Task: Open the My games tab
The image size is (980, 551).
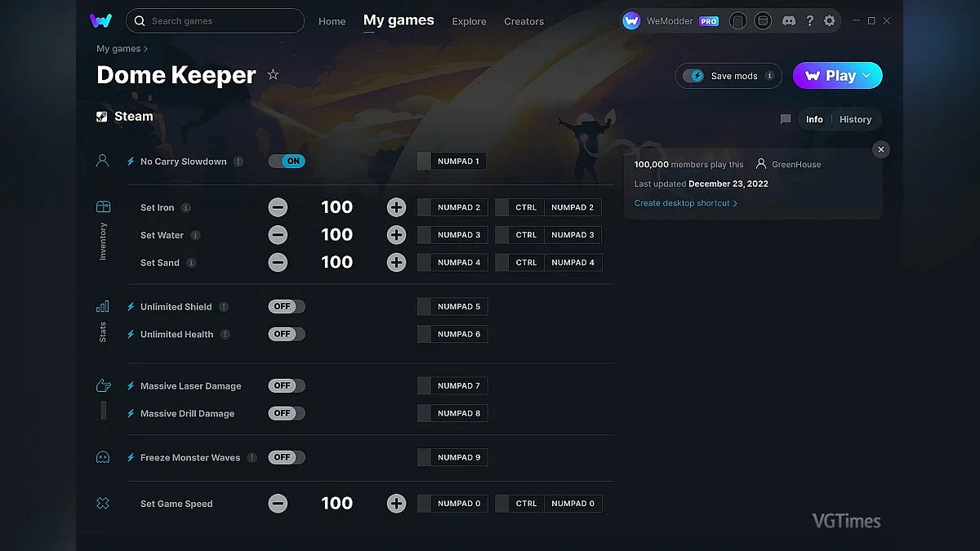Action: point(399,20)
